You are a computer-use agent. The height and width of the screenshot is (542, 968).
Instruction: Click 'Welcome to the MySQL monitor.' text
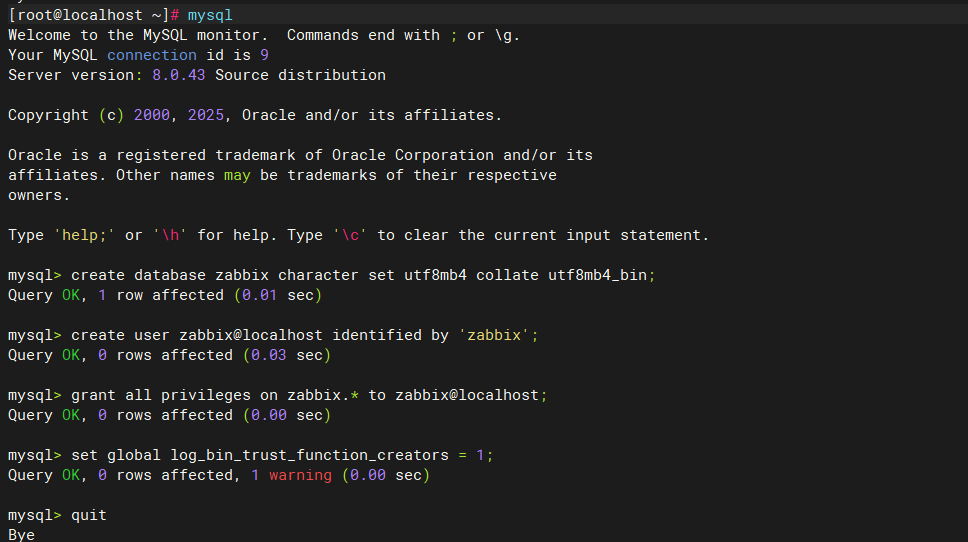138,35
